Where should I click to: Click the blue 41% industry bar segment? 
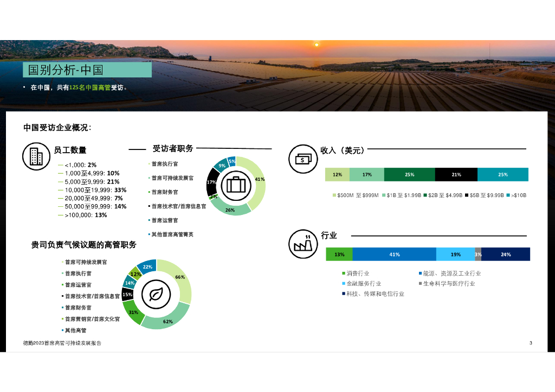395,254
